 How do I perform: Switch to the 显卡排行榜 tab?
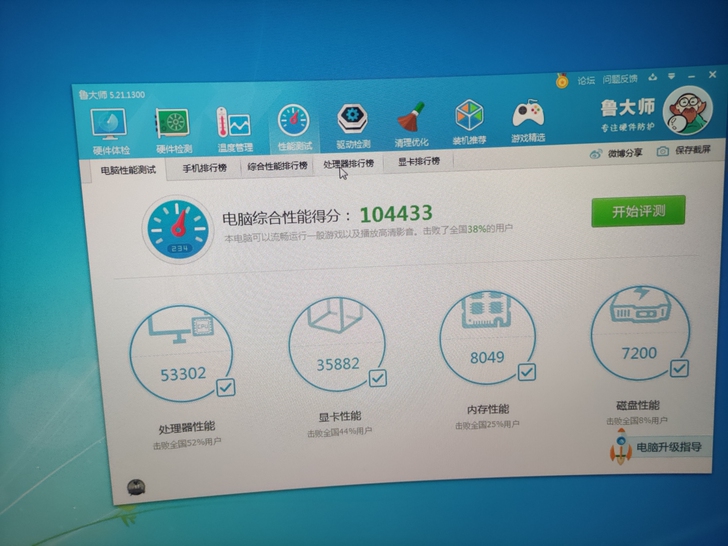[x=419, y=161]
